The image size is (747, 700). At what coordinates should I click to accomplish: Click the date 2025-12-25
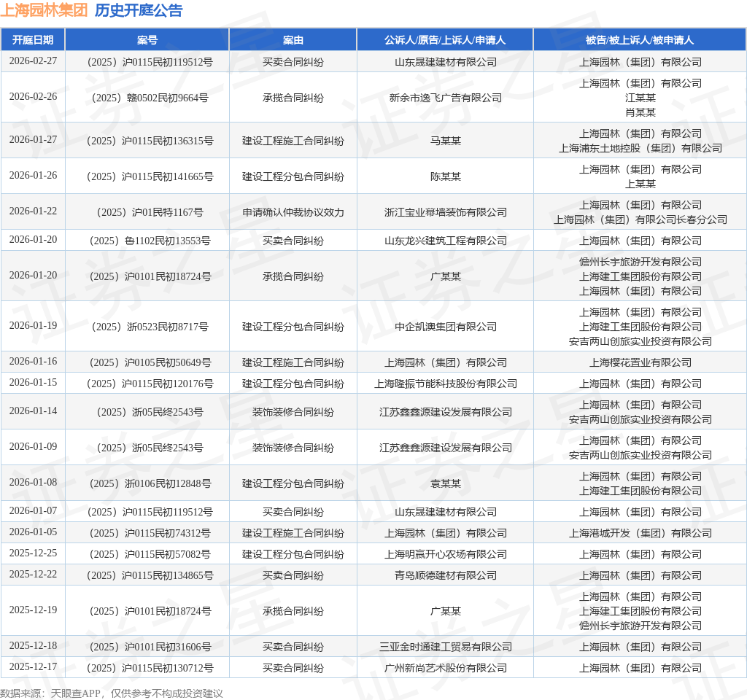[33, 553]
